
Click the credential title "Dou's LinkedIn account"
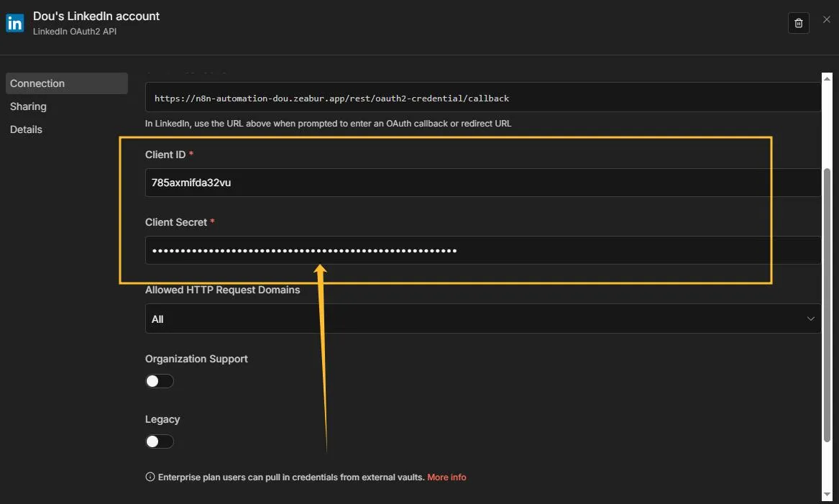pyautogui.click(x=96, y=15)
